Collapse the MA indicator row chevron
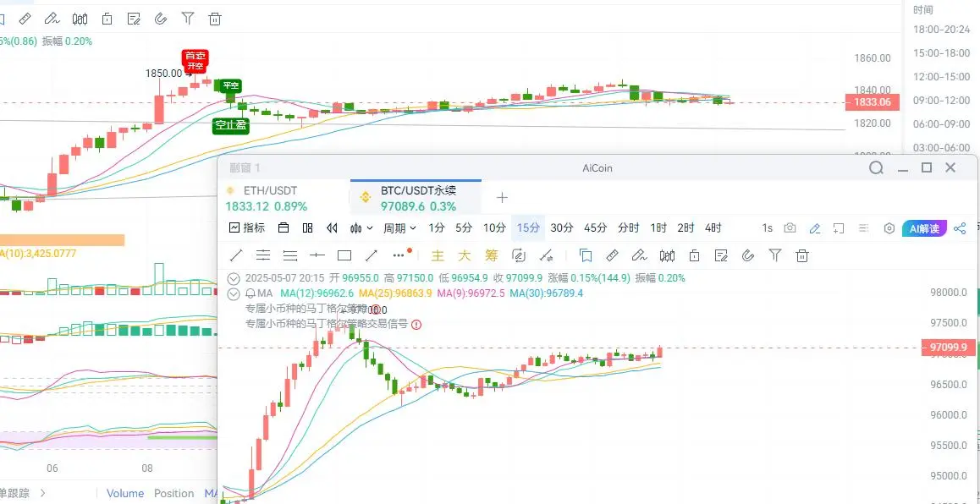 coord(234,293)
